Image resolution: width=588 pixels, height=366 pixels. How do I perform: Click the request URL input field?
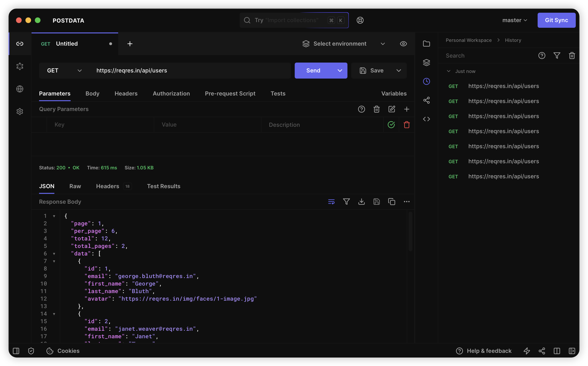click(x=189, y=70)
